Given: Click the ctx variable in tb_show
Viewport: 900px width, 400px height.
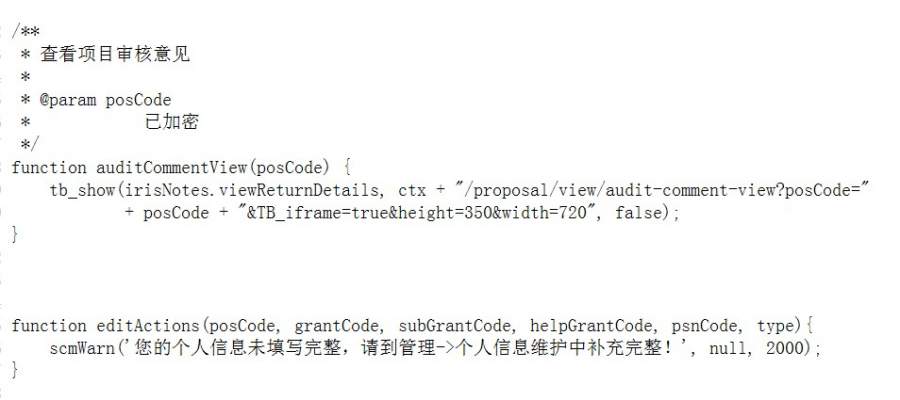Looking at the screenshot, I should 412,191.
